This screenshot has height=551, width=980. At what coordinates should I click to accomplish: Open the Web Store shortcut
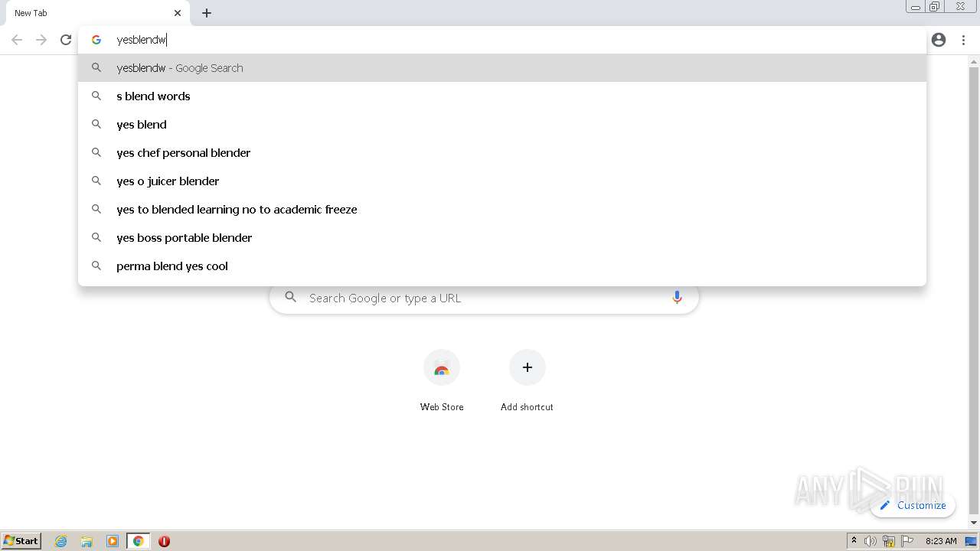pyautogui.click(x=442, y=368)
